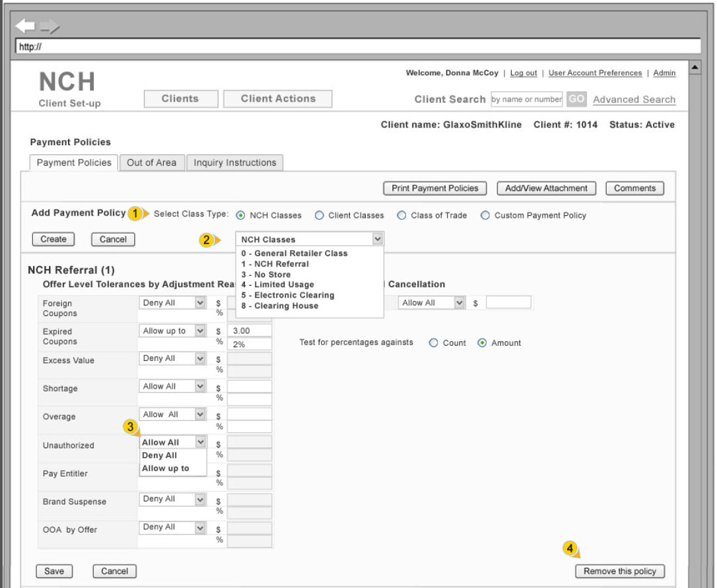Select the Custom Payment Policy radio button
This screenshot has width=717, height=588.
[x=485, y=215]
